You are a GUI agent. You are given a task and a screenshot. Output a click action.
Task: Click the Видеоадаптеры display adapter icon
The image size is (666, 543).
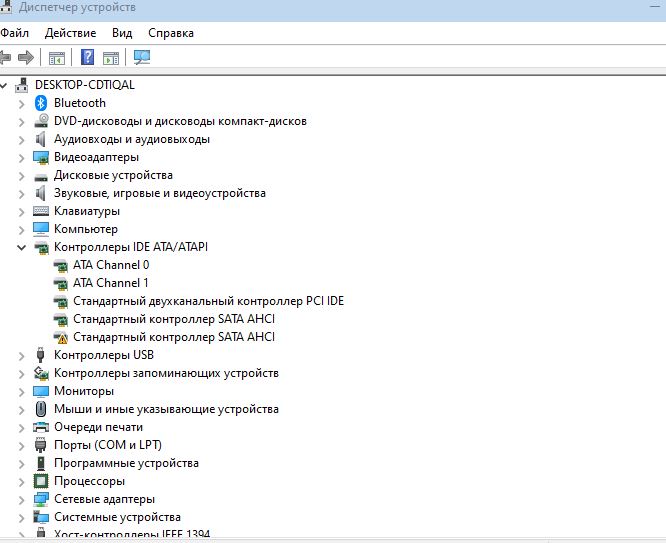[x=41, y=157]
